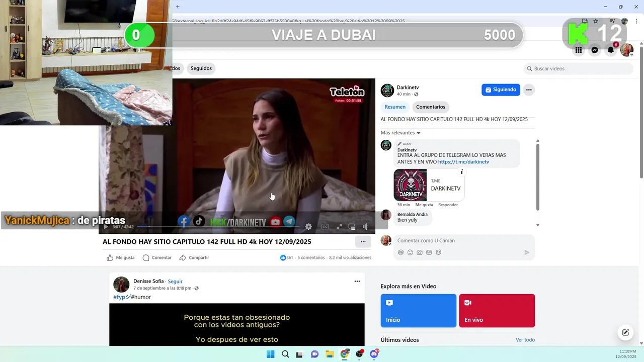Open the account profile picture menu
The image size is (644, 362).
(x=627, y=50)
